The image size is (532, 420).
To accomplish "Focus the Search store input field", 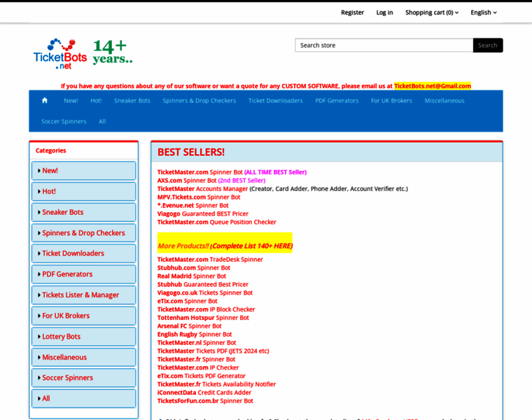I will point(384,45).
